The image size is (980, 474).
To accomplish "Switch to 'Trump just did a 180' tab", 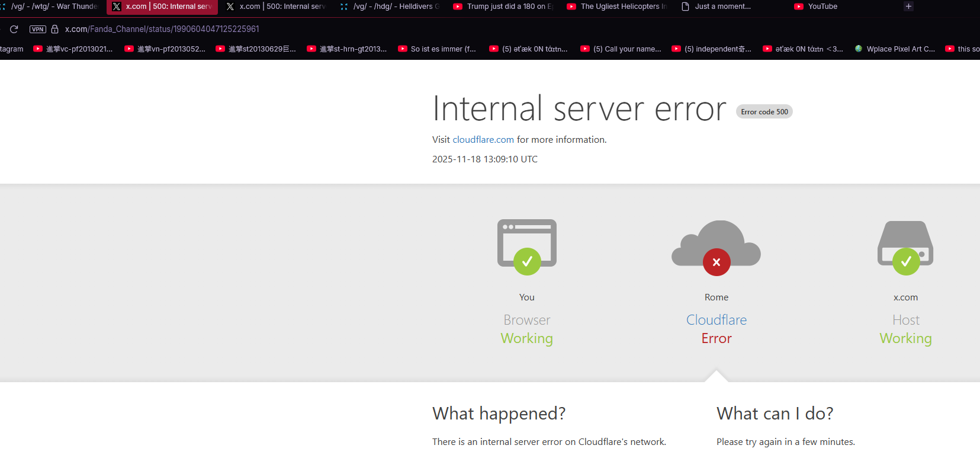I will tap(503, 7).
